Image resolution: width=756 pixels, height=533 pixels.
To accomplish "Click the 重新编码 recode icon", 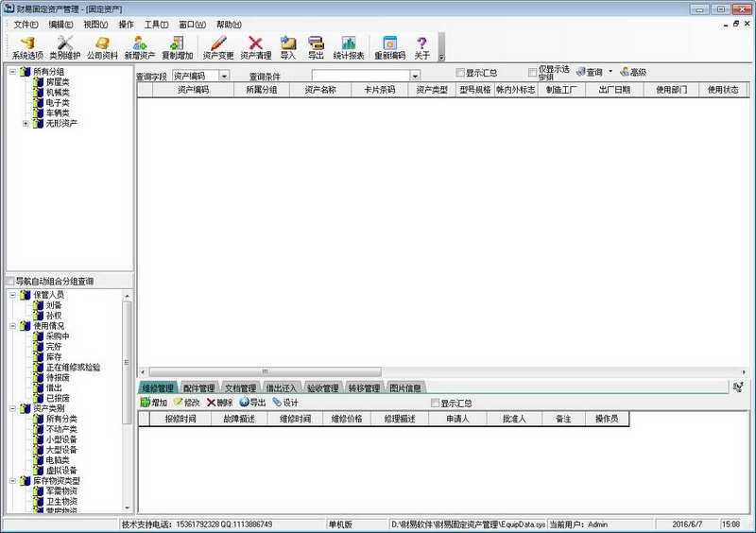I will tap(389, 47).
